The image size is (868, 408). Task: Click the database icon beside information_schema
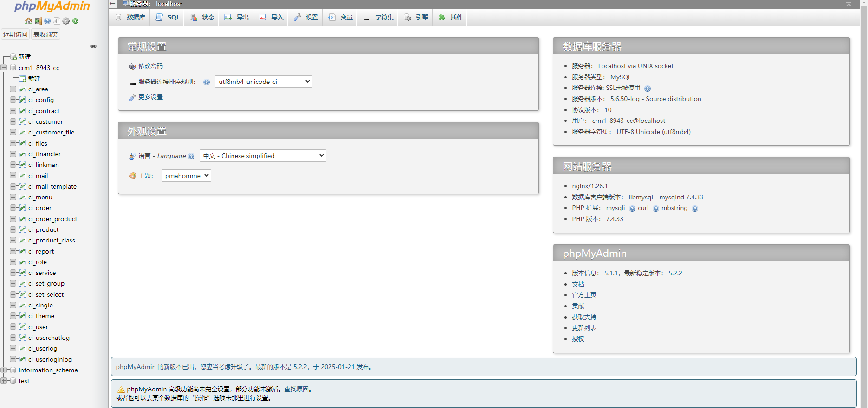coord(13,370)
